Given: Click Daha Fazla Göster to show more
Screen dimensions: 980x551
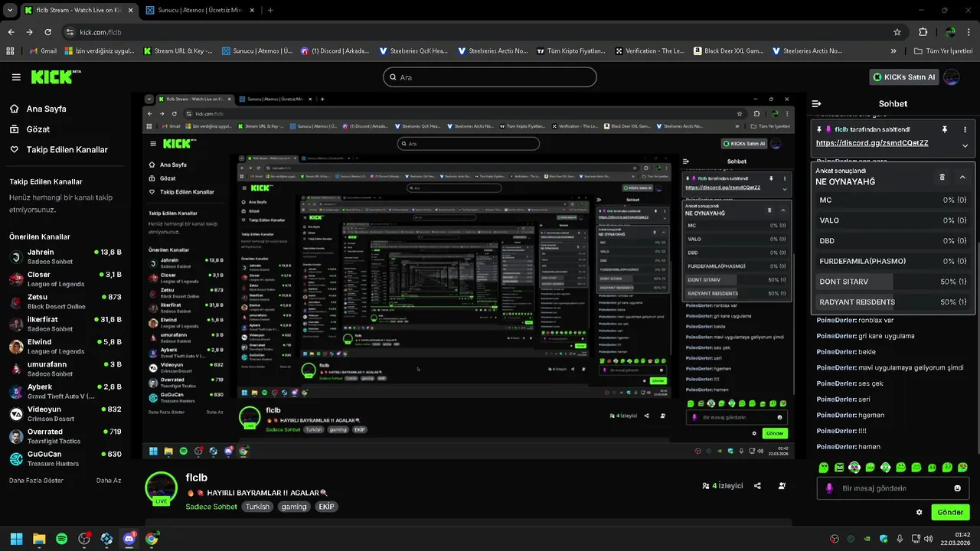Looking at the screenshot, I should [36, 481].
